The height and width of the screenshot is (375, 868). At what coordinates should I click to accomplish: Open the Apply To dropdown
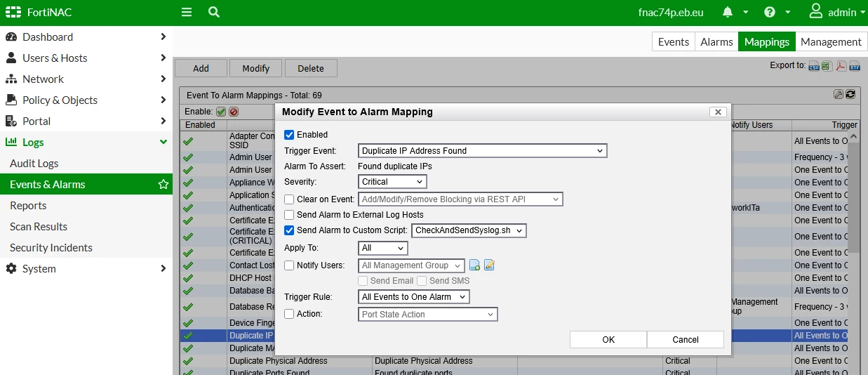(382, 248)
